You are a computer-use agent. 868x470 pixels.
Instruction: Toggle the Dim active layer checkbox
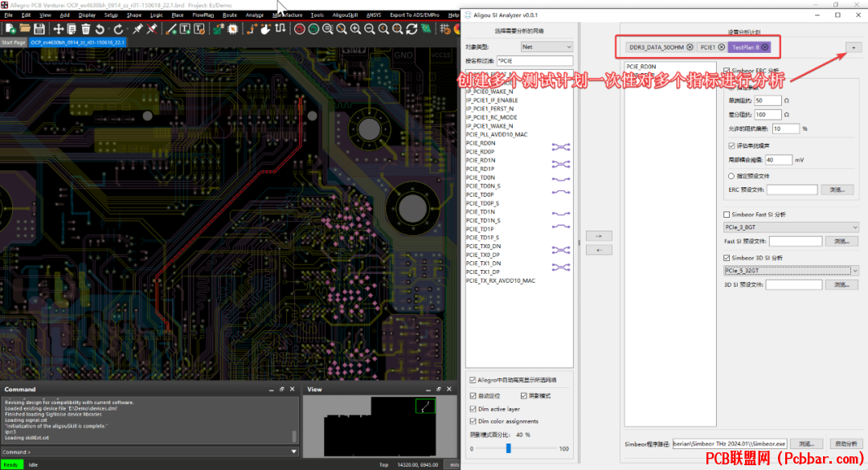pyautogui.click(x=473, y=409)
